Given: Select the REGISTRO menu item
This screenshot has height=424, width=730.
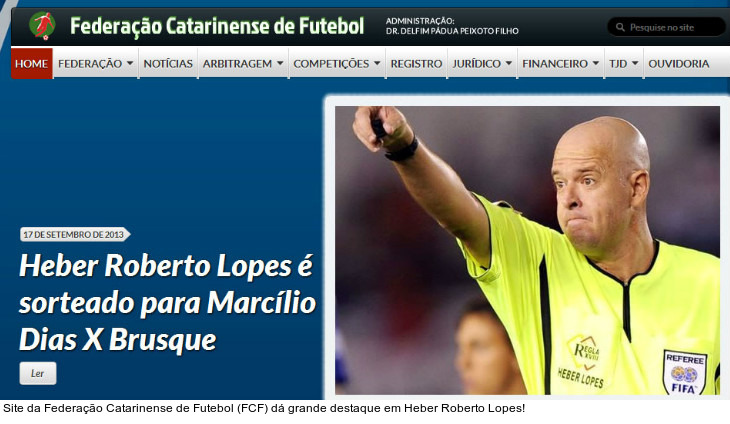Looking at the screenshot, I should [x=416, y=63].
